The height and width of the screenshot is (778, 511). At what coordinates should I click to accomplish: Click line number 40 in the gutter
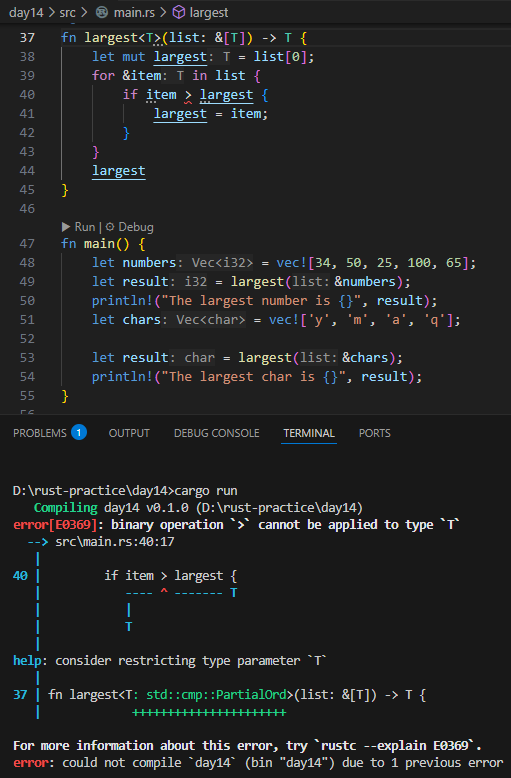[27, 95]
